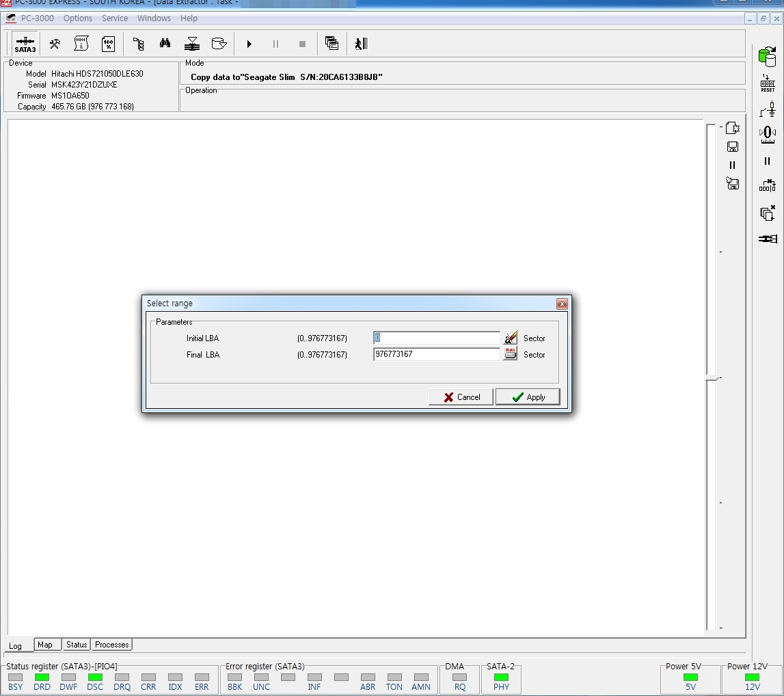Screen dimensions: 784x696
Task: Start the task with the play button
Action: pyautogui.click(x=249, y=44)
